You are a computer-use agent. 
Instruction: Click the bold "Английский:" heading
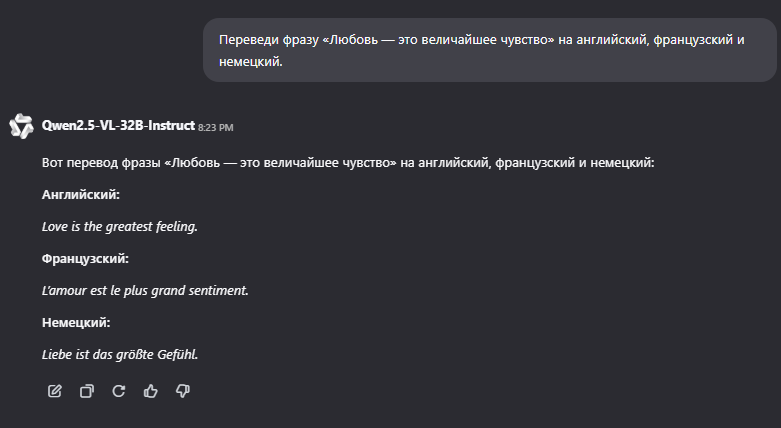[81, 195]
